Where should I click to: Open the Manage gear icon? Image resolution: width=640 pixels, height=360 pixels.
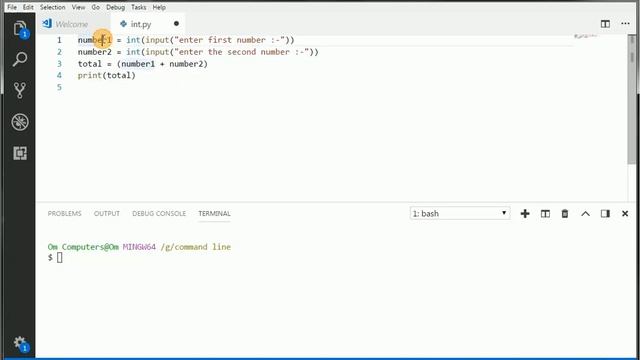(x=20, y=344)
